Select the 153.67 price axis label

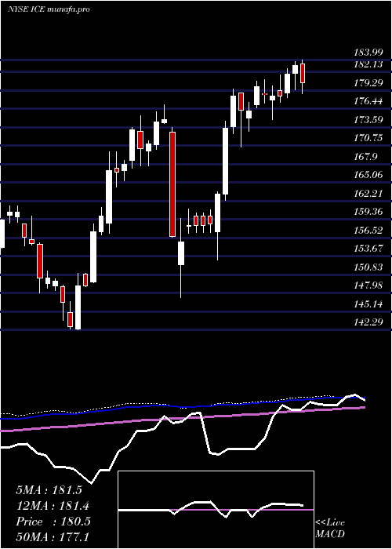point(368,249)
